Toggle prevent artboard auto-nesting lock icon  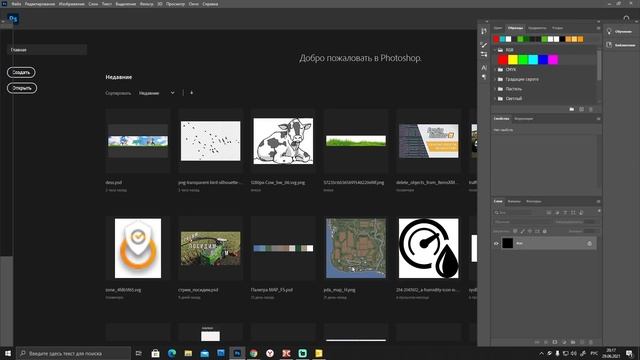tap(537, 231)
